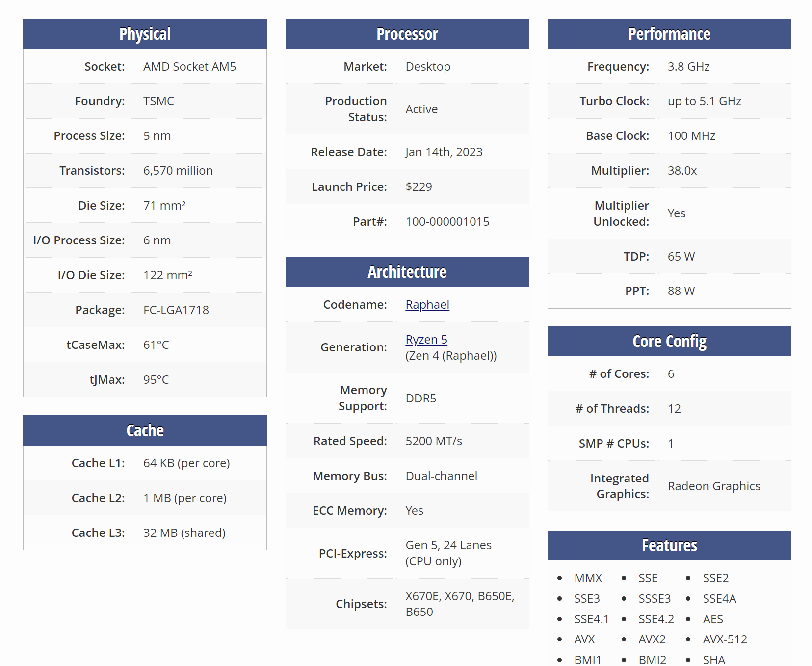Select the 1 MB (per core) L2 cache value
The height and width of the screenshot is (666, 812).
(185, 498)
